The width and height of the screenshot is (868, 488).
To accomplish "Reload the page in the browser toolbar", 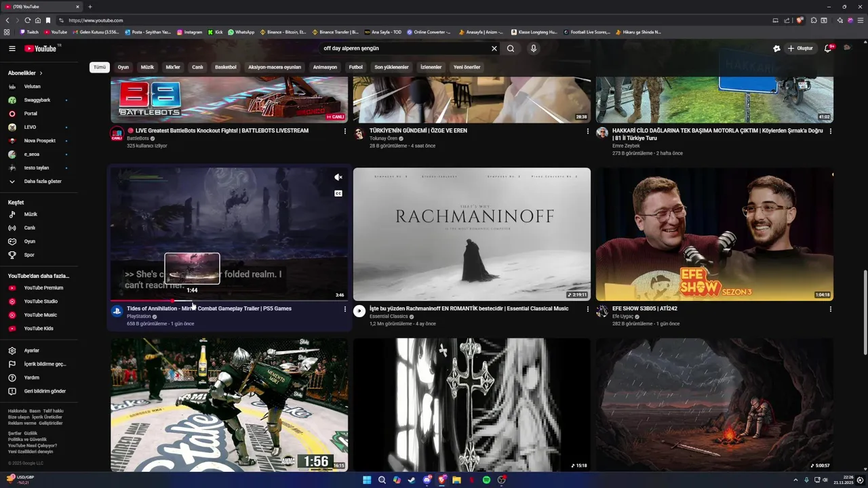I will tap(27, 20).
